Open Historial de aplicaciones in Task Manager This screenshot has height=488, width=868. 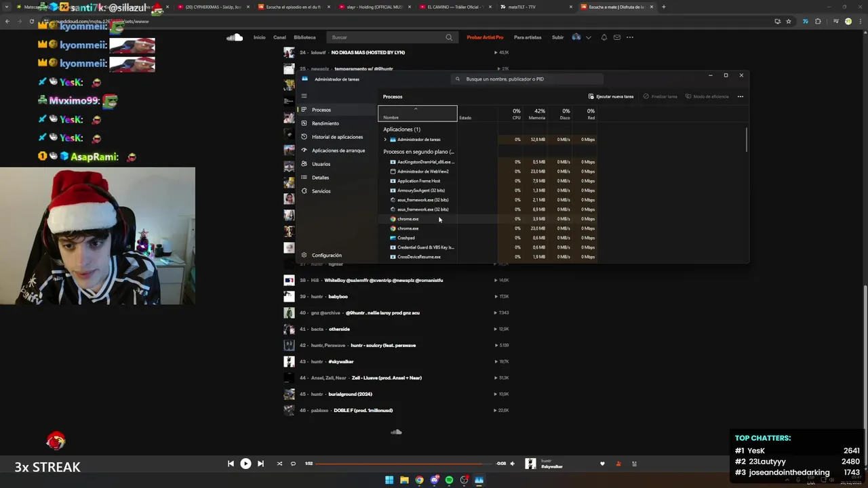(336, 137)
